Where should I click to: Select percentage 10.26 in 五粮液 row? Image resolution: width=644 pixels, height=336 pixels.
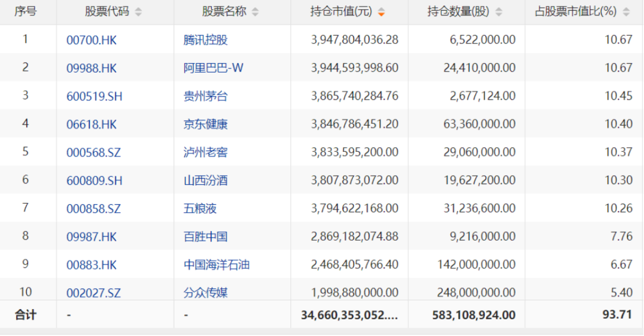pyautogui.click(x=618, y=208)
